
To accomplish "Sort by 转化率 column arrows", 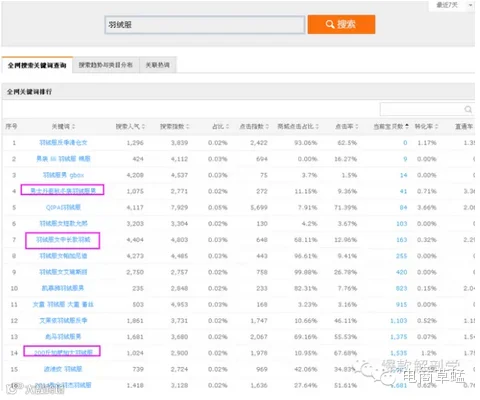I will pos(436,127).
